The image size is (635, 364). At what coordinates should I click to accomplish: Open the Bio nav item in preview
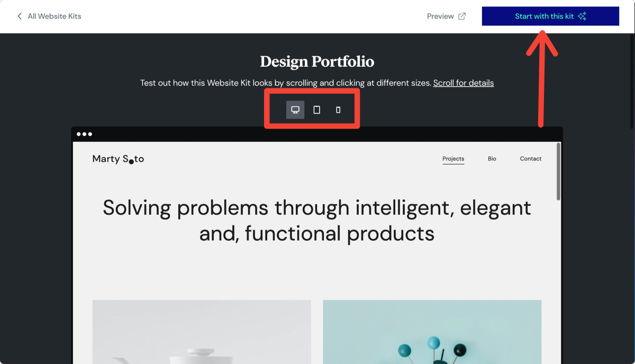coord(492,159)
